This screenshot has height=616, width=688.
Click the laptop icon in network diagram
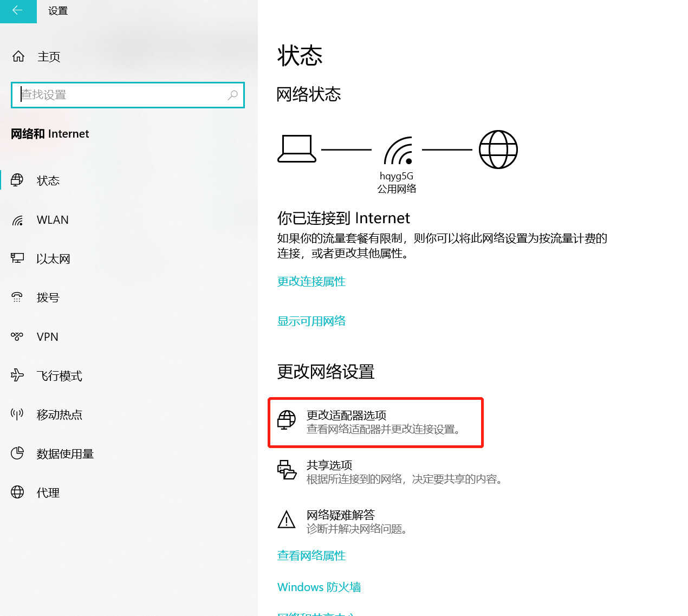pyautogui.click(x=297, y=149)
